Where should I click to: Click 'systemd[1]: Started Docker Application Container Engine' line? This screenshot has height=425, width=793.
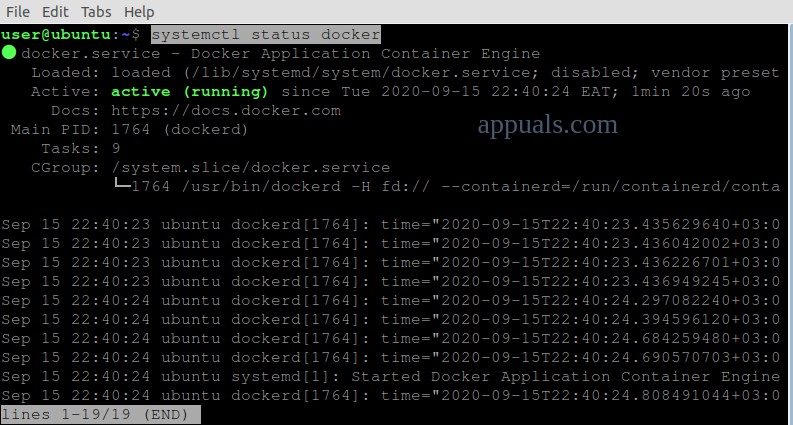click(x=390, y=377)
